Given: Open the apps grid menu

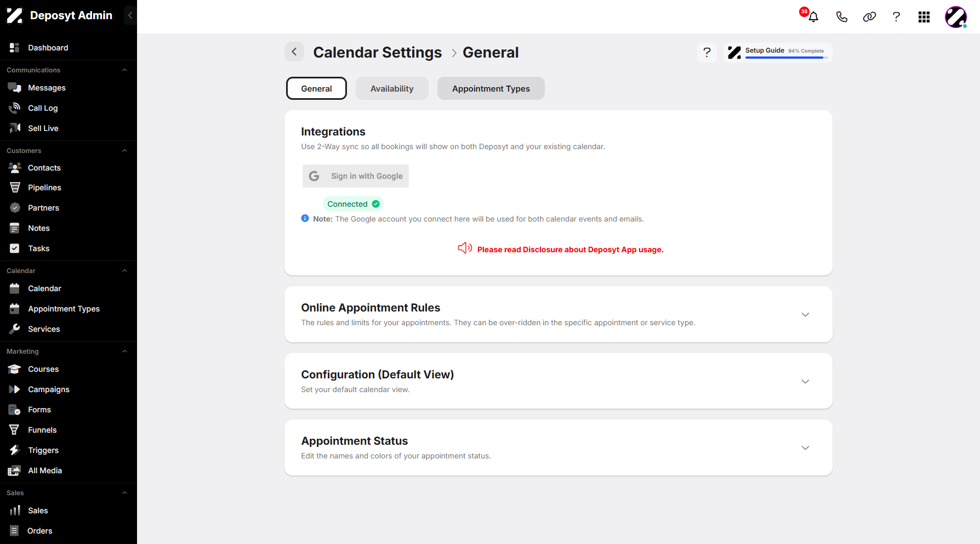Looking at the screenshot, I should (x=924, y=17).
